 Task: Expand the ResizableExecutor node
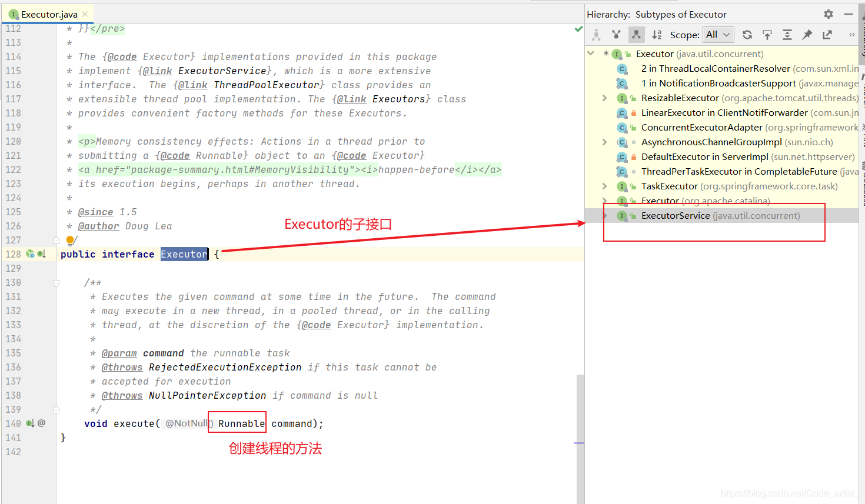[x=604, y=98]
